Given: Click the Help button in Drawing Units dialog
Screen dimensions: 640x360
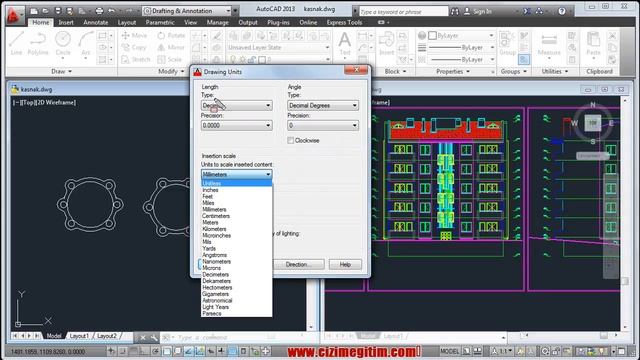Looking at the screenshot, I should [345, 264].
